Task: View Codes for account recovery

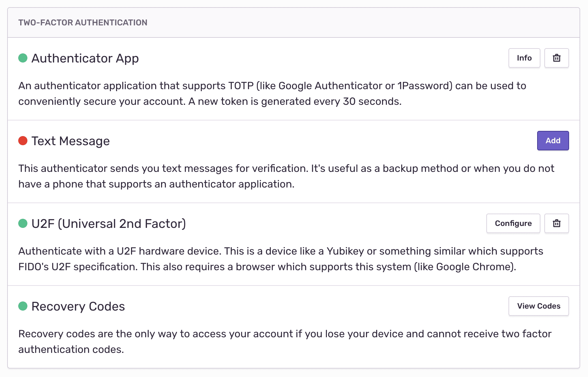Action: (538, 306)
